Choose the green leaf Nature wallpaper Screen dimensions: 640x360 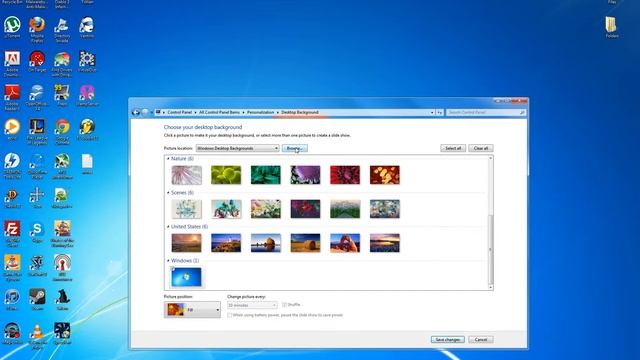tap(226, 175)
